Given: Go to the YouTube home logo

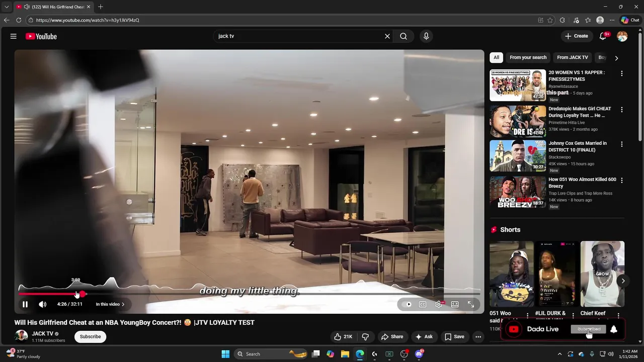Looking at the screenshot, I should coord(41,36).
